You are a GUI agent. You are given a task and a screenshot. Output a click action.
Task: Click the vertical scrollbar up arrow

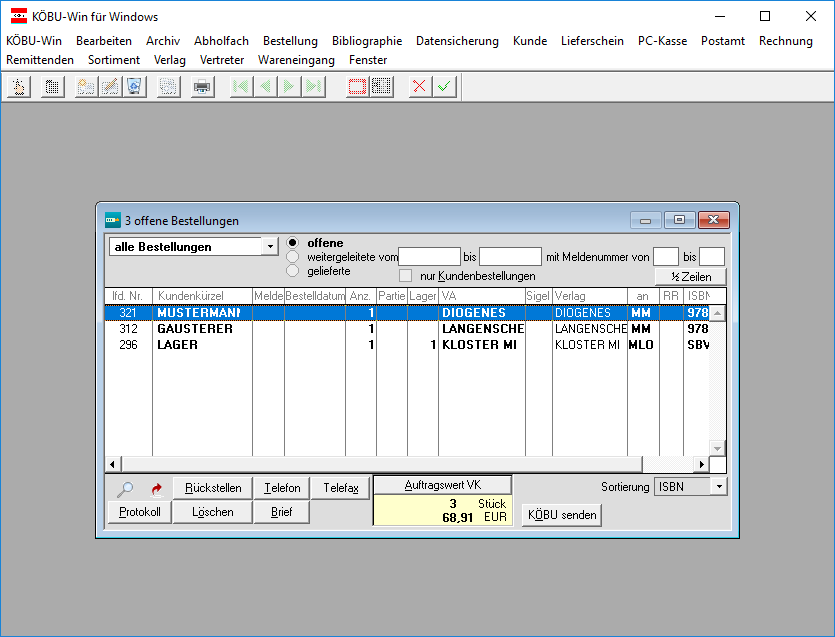tap(717, 313)
